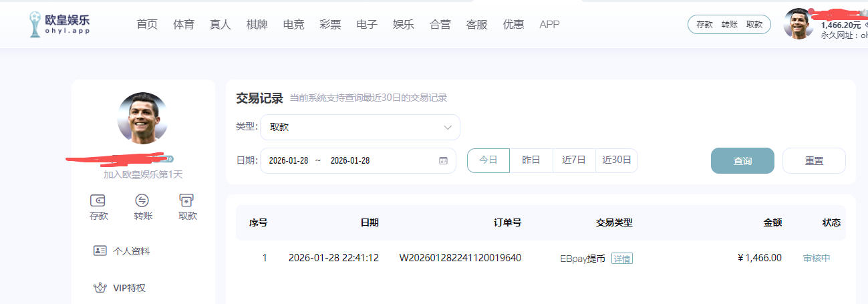
Task: Open 个人资料 profile card icon
Action: [x=100, y=251]
